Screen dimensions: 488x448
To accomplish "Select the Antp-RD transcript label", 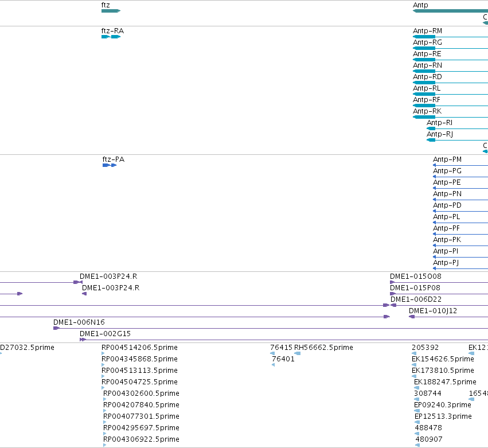I will point(427,77).
